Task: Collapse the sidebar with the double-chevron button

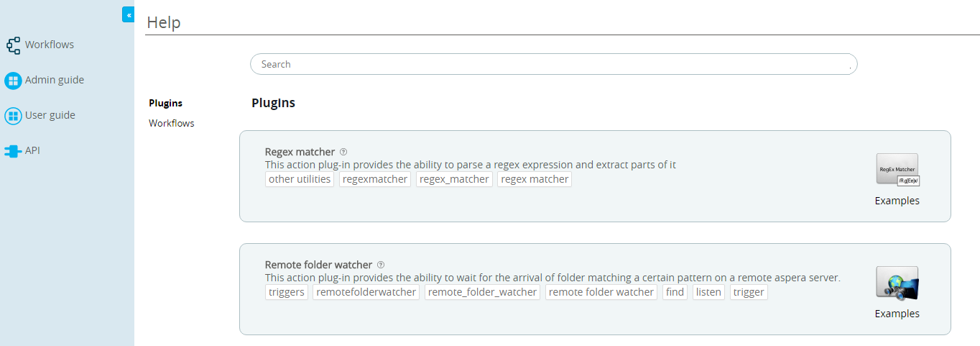Action: point(128,14)
